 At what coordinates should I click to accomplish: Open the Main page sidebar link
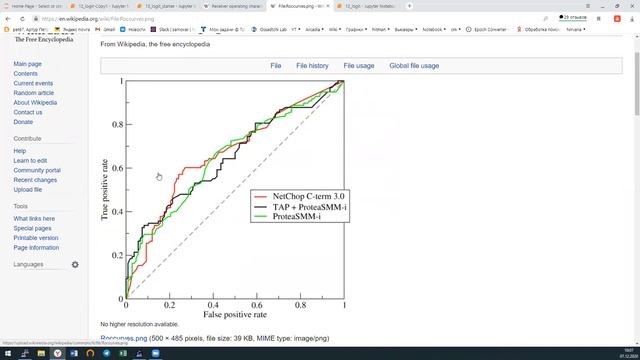[x=27, y=64]
